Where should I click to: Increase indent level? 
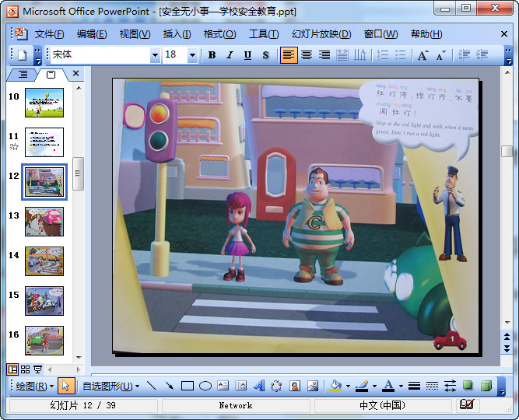point(482,55)
